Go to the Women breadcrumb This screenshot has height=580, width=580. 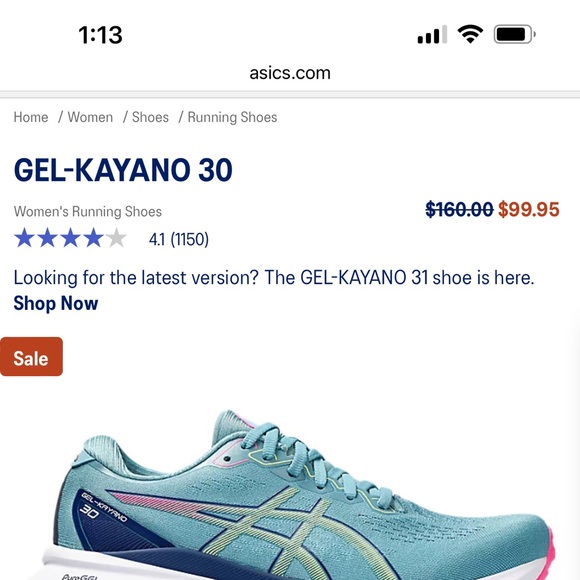click(x=90, y=117)
